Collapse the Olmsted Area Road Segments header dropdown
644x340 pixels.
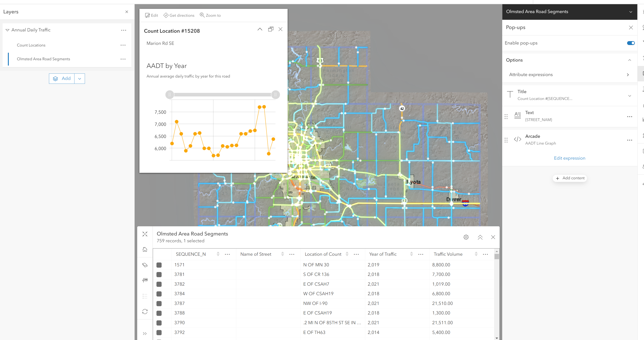pyautogui.click(x=631, y=12)
